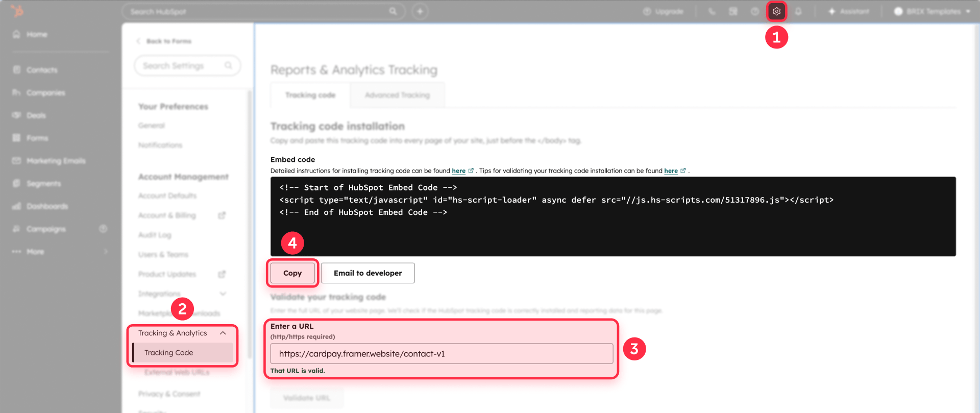Click the settings sidebar scrollbar
The height and width of the screenshot is (413, 980).
coord(250,225)
